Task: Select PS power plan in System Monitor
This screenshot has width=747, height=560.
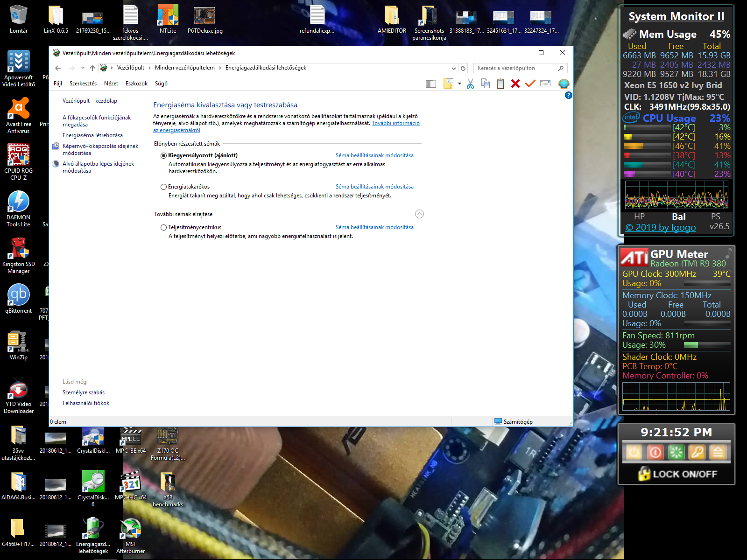Action: 715,217
